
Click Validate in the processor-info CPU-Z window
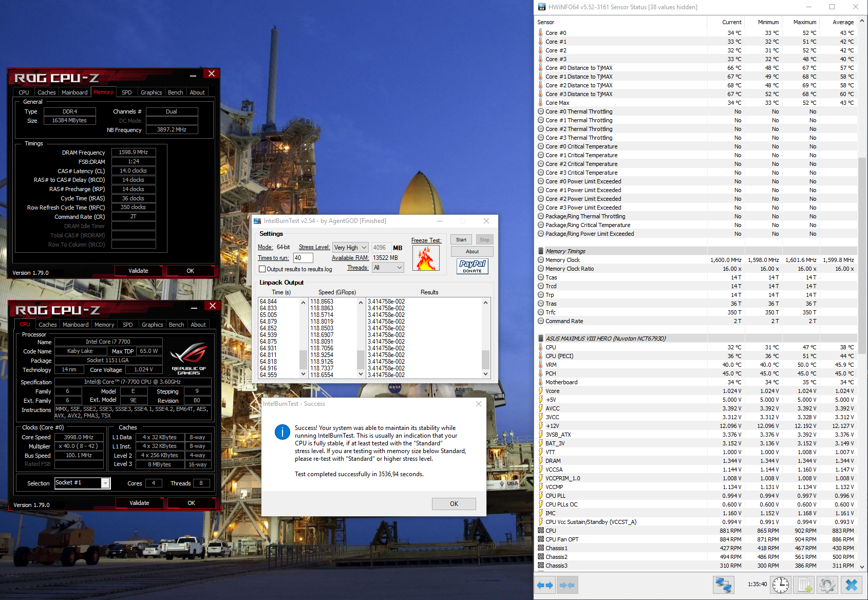click(139, 503)
